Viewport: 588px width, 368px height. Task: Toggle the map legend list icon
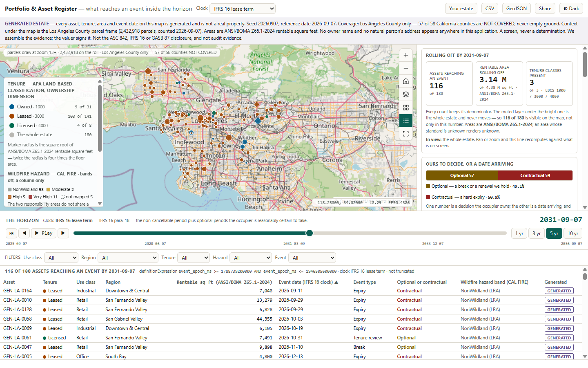click(x=405, y=121)
